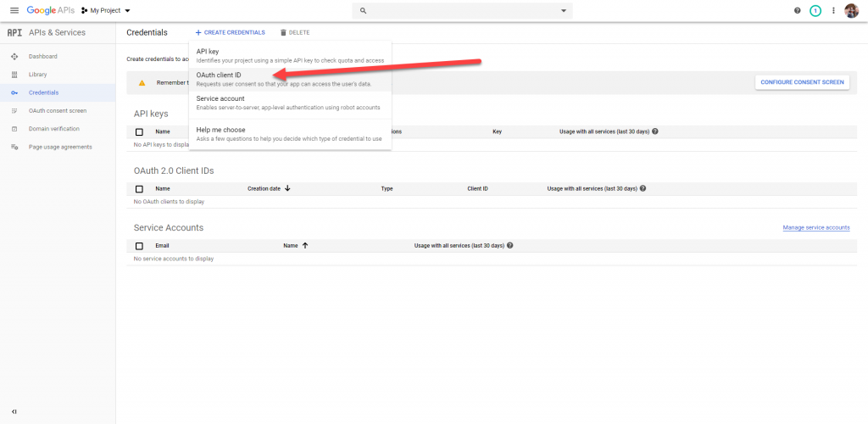Click the search magnifier icon

pyautogui.click(x=363, y=10)
